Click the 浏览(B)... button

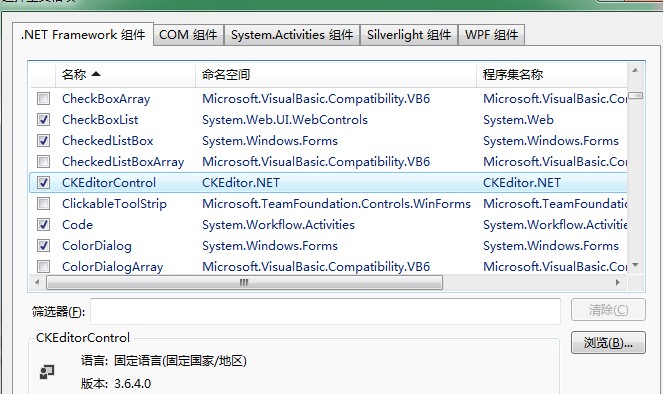tap(608, 342)
